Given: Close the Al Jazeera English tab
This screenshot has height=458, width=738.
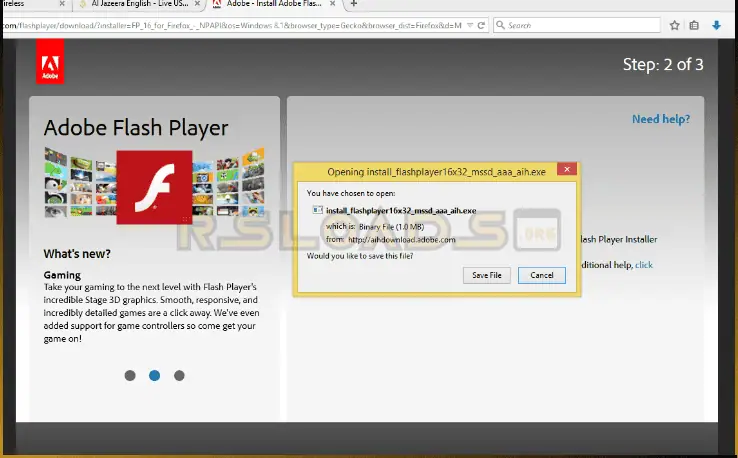Looking at the screenshot, I should click(197, 4).
